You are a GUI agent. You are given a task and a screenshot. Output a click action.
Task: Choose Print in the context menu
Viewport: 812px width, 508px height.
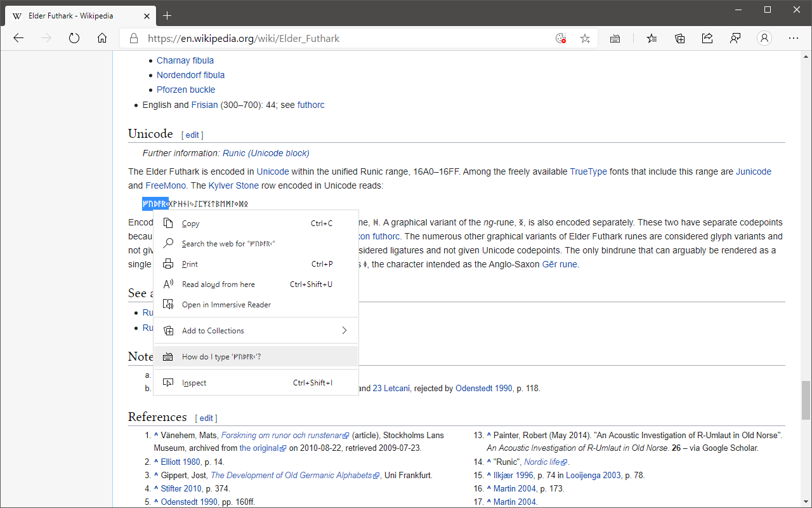[256, 264]
